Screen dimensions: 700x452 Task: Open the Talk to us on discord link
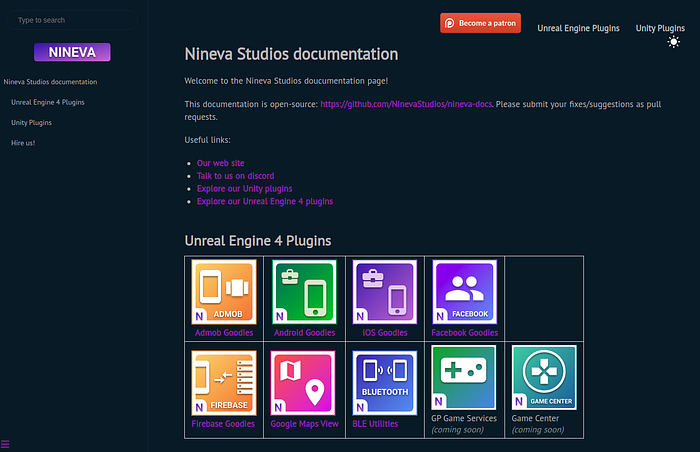[236, 176]
